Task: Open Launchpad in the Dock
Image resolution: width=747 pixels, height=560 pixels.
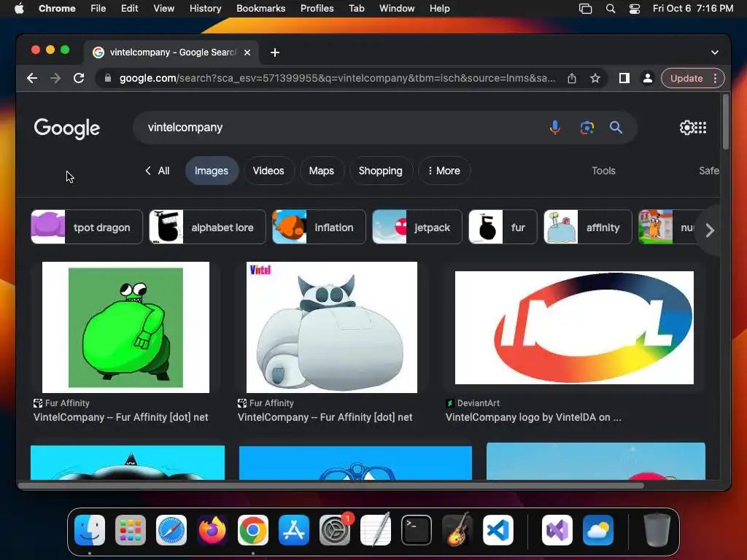Action: 130,530
